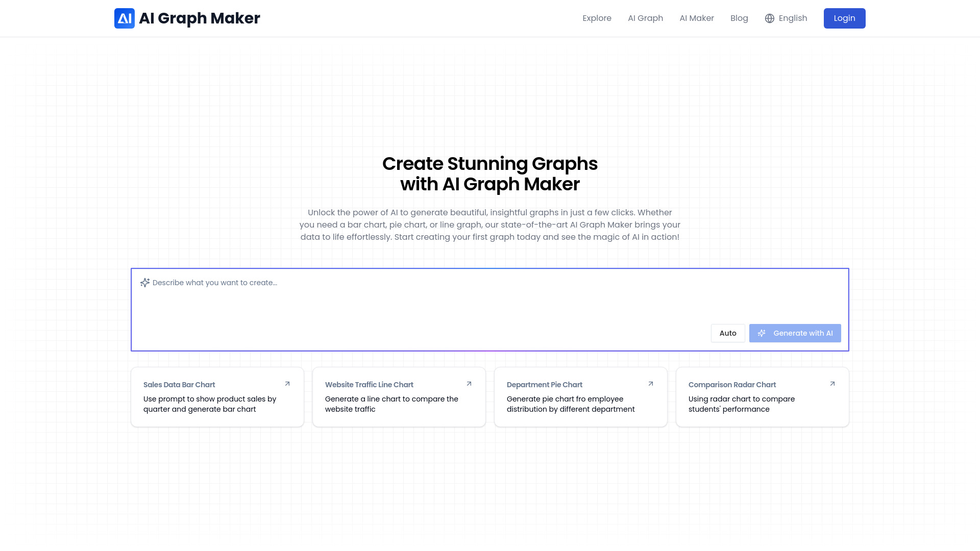Click the Login button
980x551 pixels.
844,18
